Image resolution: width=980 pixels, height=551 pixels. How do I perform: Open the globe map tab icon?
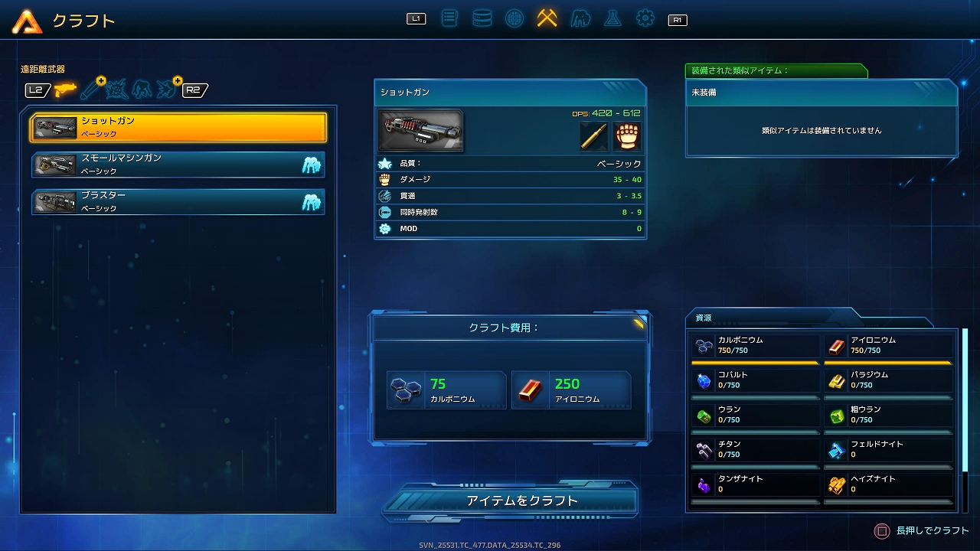coord(514,18)
